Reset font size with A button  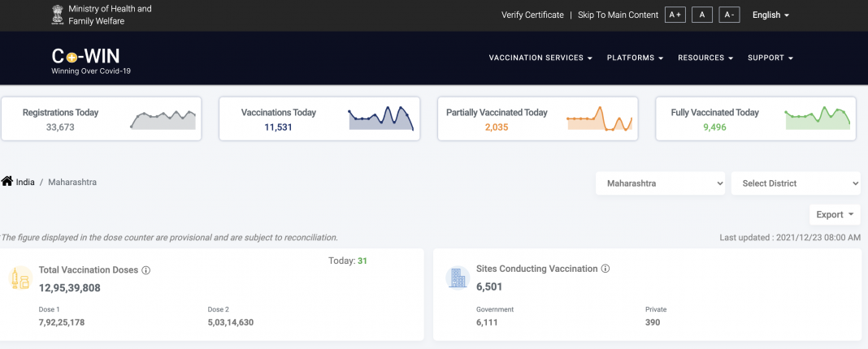click(x=701, y=15)
